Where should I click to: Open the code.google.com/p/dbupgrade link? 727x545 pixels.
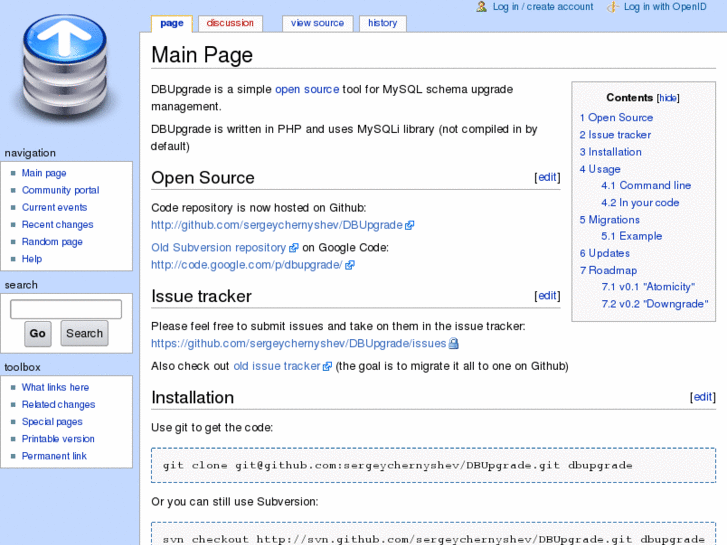click(247, 265)
